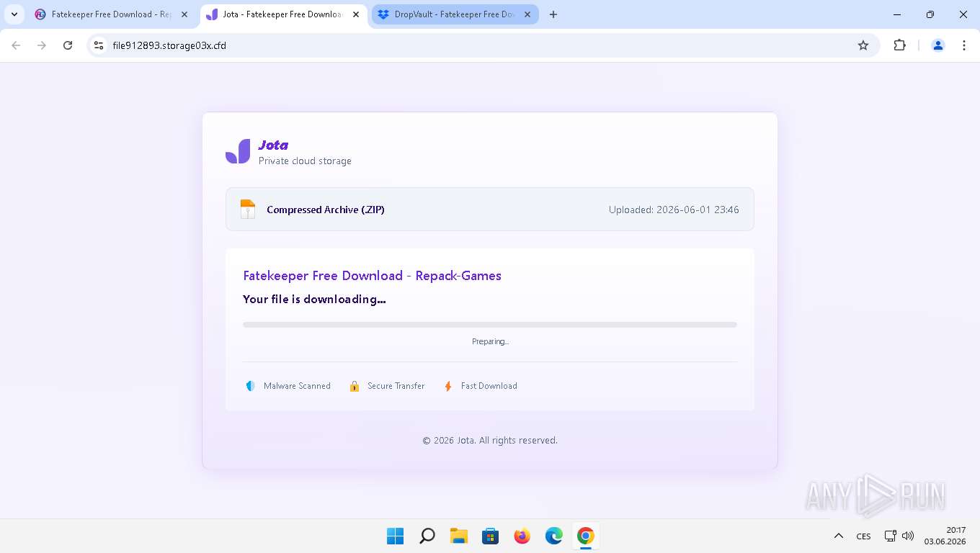The height and width of the screenshot is (553, 980).
Task: Open the Chrome profile avatar
Action: 938,45
